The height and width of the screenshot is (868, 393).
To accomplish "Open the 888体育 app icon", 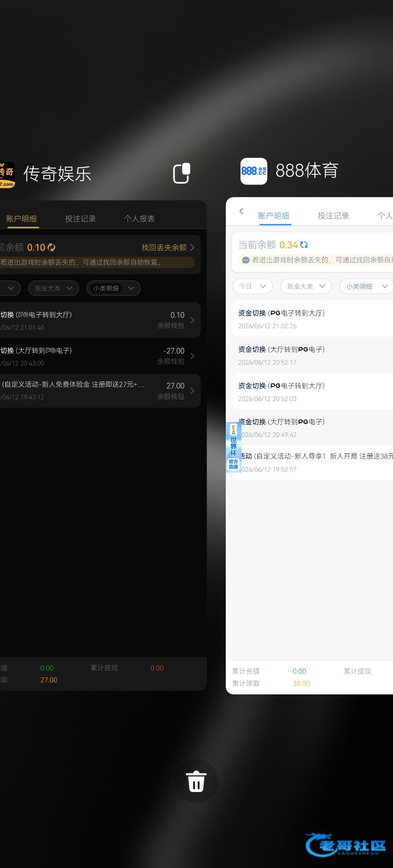I will 254,171.
